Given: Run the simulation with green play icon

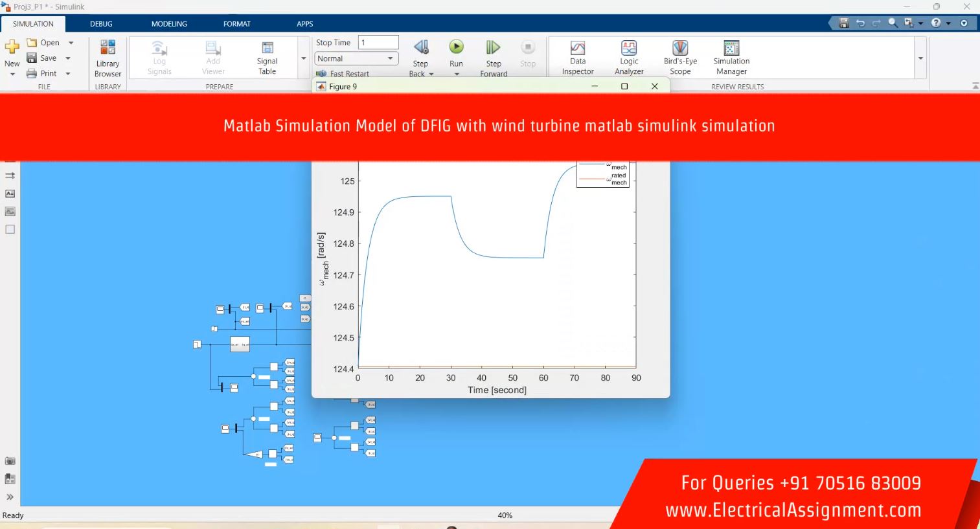Looking at the screenshot, I should (456, 47).
